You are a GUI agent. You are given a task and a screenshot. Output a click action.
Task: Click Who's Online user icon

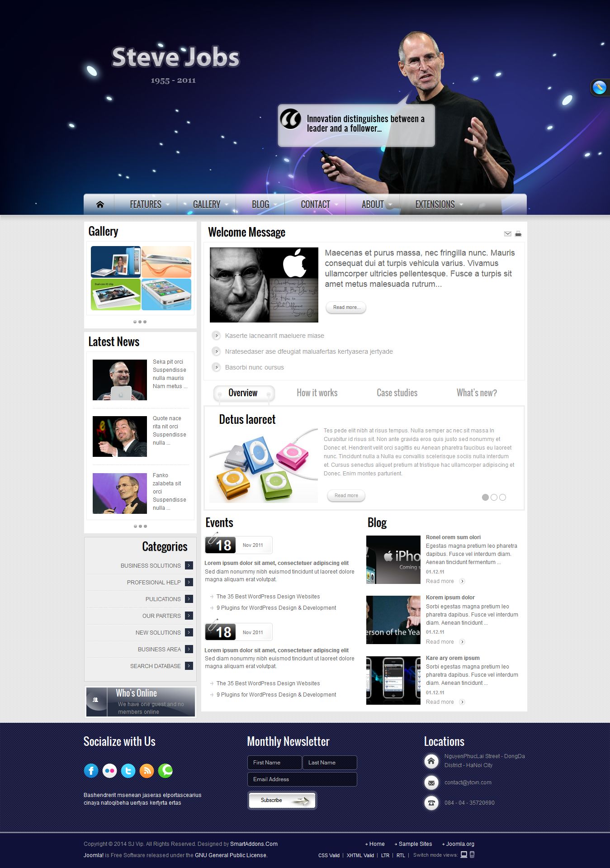click(x=96, y=700)
